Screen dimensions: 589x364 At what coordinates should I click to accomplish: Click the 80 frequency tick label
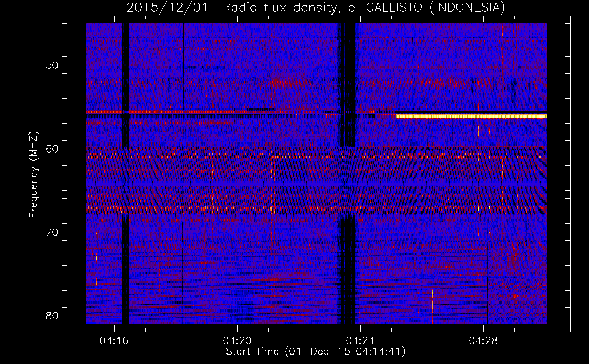click(x=52, y=315)
